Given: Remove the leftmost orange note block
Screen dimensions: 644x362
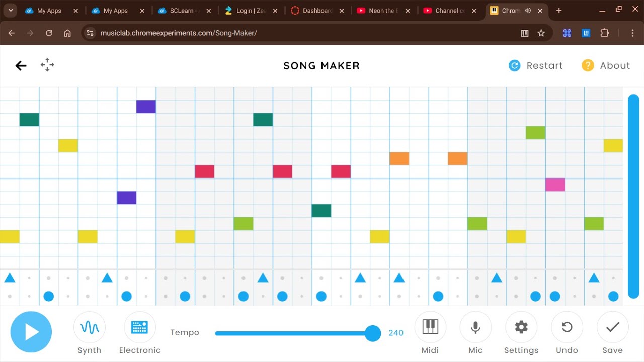Looking at the screenshot, I should [x=399, y=159].
